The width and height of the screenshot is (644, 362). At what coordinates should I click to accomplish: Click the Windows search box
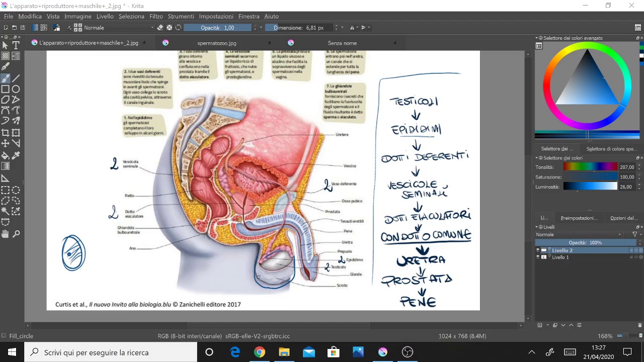point(111,352)
